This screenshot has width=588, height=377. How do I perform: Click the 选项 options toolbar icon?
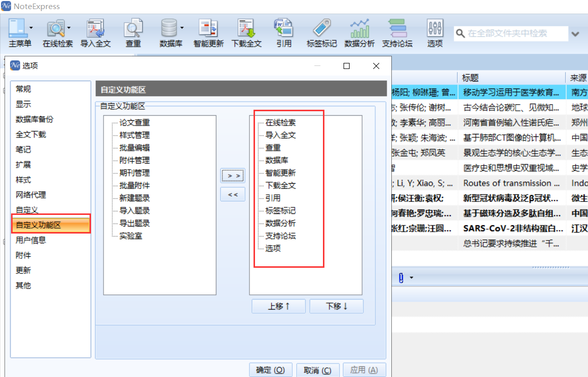coord(435,29)
